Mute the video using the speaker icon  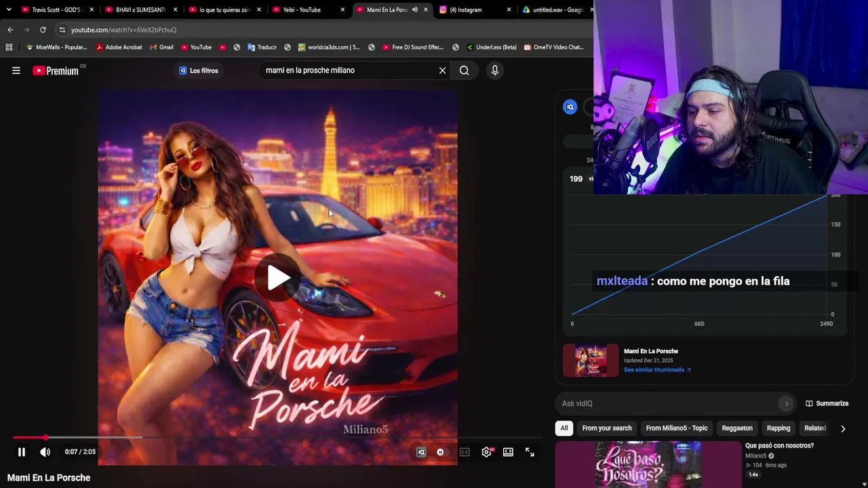pyautogui.click(x=45, y=452)
